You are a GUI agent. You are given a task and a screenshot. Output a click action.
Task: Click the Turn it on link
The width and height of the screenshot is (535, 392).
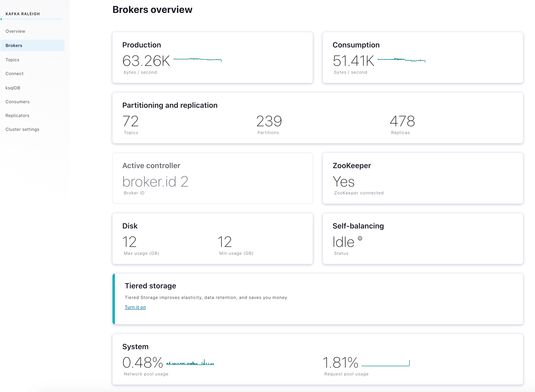[135, 307]
